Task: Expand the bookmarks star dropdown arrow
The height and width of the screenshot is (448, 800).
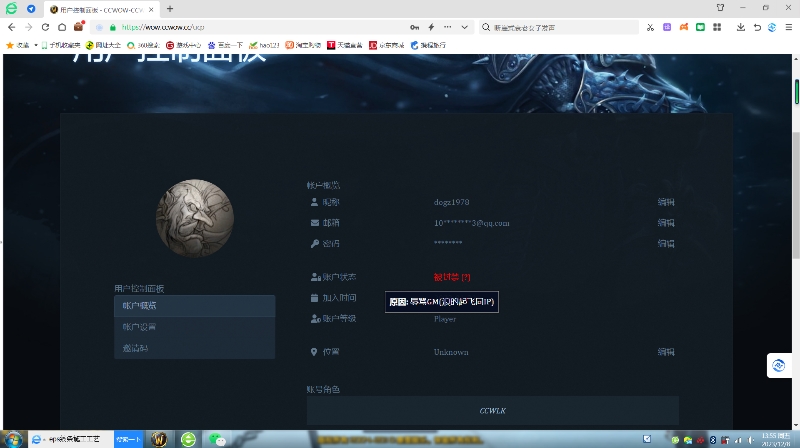Action: coord(36,45)
